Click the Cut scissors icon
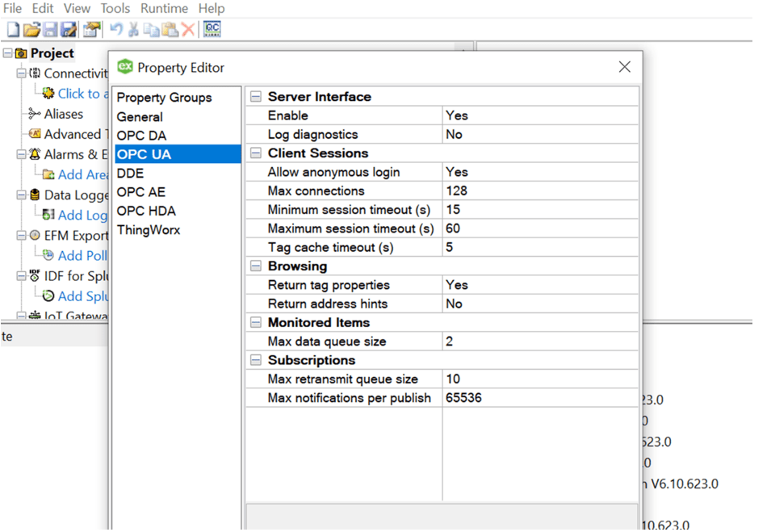Image resolution: width=771 pixels, height=532 pixels. tap(133, 30)
